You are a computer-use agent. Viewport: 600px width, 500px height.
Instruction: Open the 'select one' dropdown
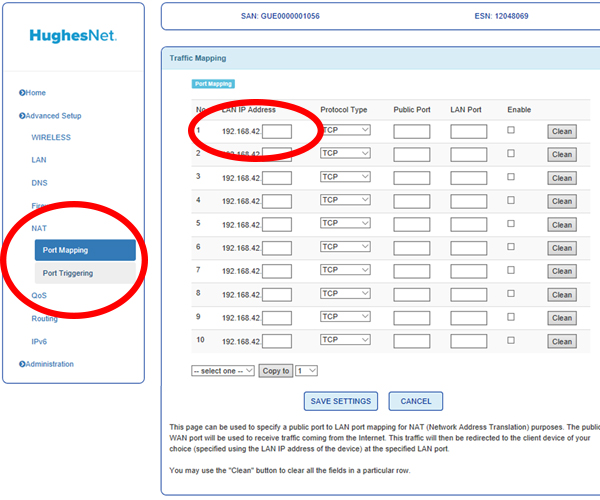tap(223, 371)
